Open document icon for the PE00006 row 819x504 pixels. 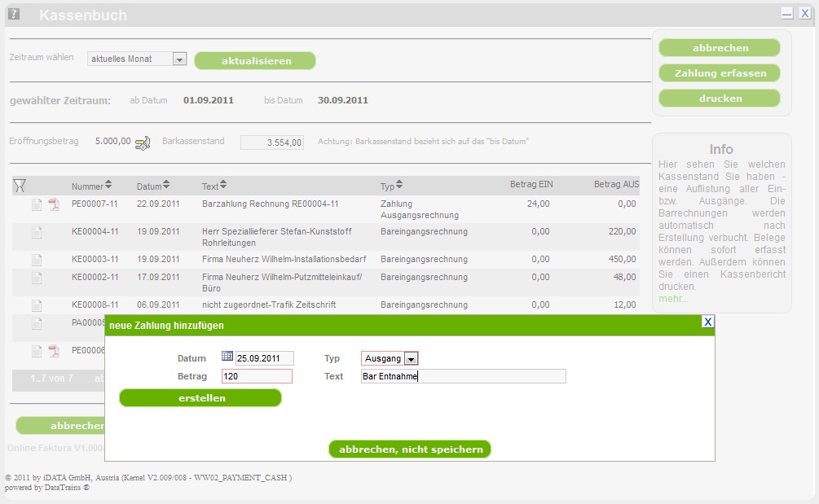pos(37,351)
